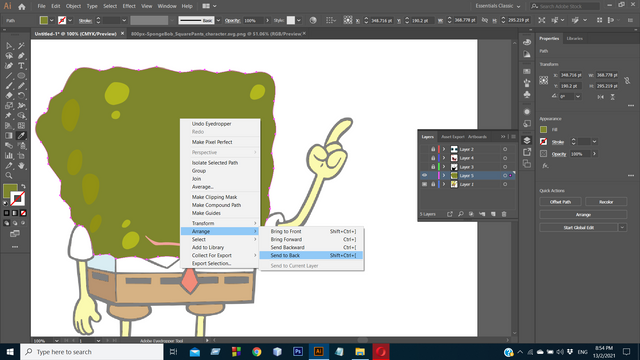Image resolution: width=640 pixels, height=360 pixels.
Task: Click the Delete Selection trash icon in Layers
Action: (x=504, y=214)
